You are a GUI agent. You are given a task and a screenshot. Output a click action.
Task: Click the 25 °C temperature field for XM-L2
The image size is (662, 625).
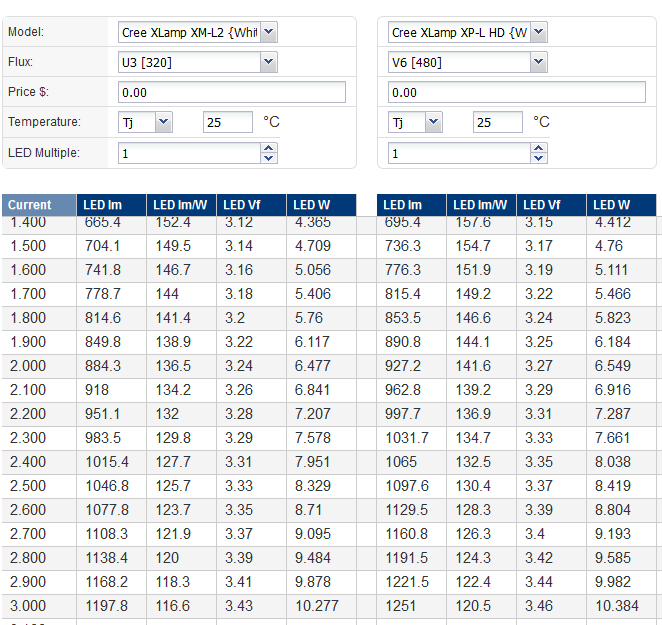click(228, 122)
